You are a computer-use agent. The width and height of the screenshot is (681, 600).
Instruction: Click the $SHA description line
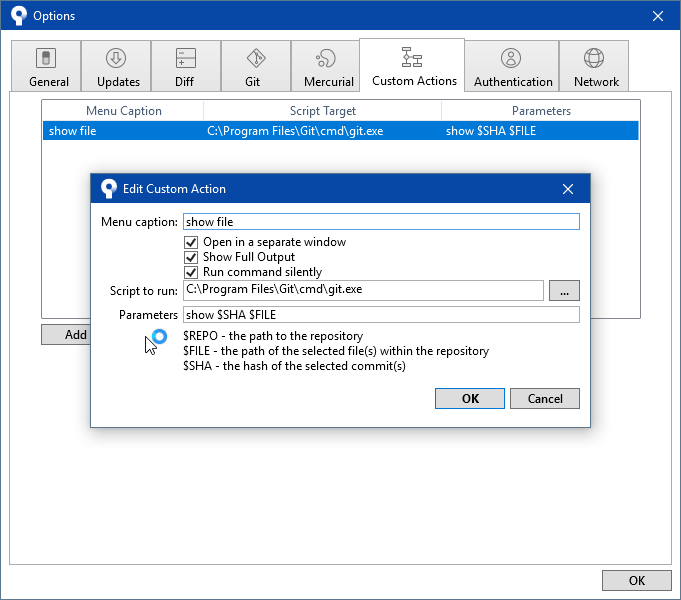(x=294, y=366)
